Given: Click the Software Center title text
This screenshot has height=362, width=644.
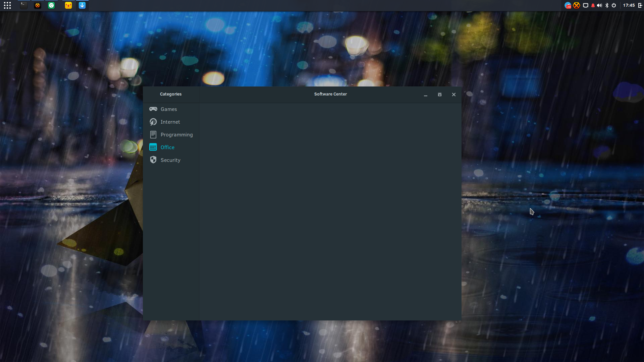Looking at the screenshot, I should click(x=330, y=94).
